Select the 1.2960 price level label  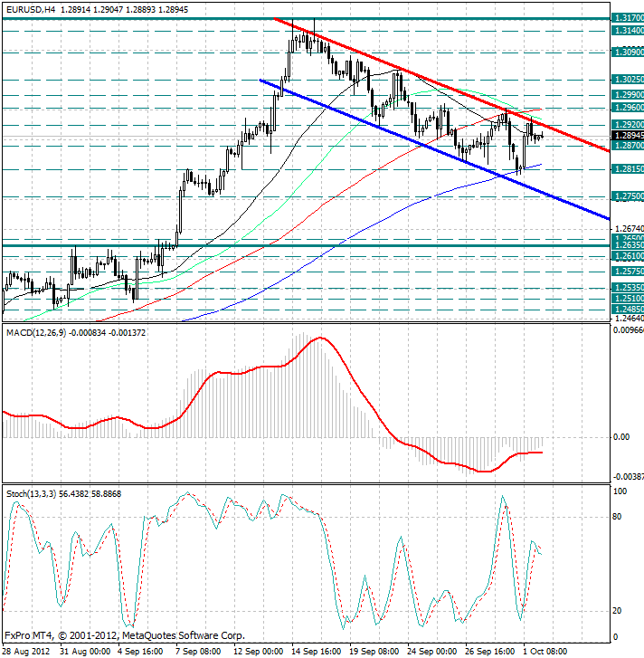coord(628,108)
